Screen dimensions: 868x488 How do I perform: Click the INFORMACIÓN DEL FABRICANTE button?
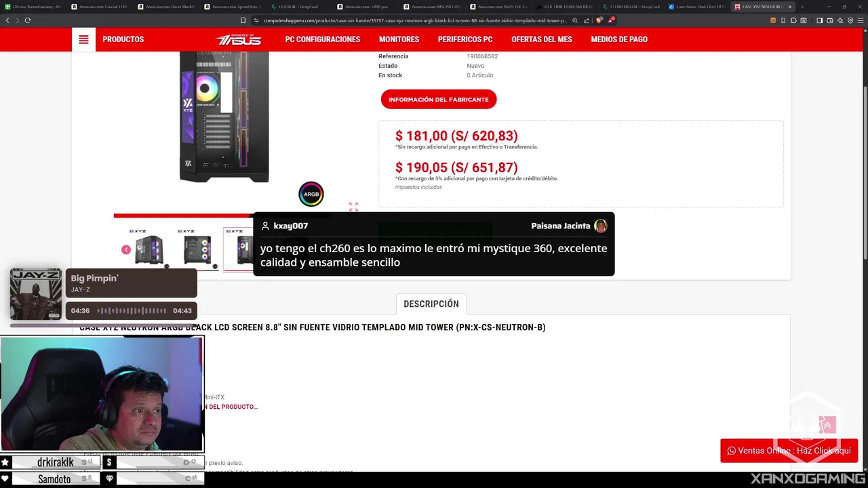click(x=439, y=99)
